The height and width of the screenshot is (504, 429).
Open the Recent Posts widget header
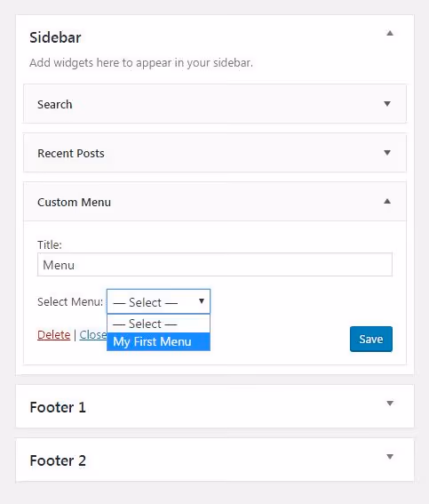(x=215, y=153)
